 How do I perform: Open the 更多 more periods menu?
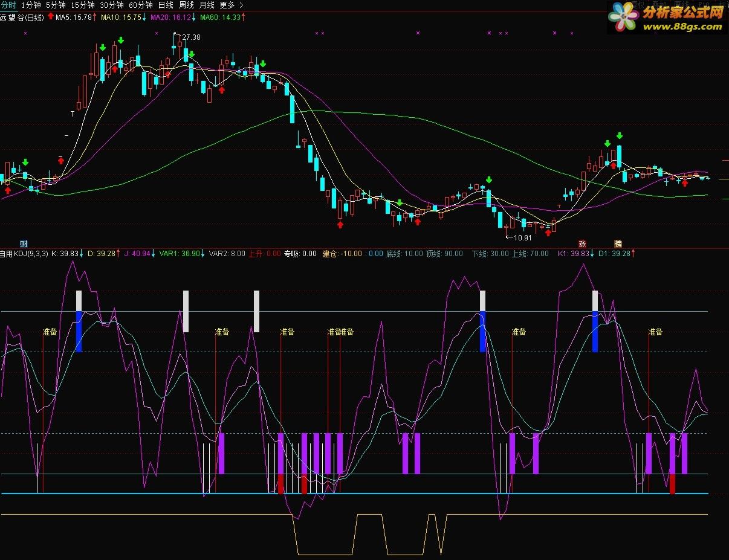(x=227, y=5)
